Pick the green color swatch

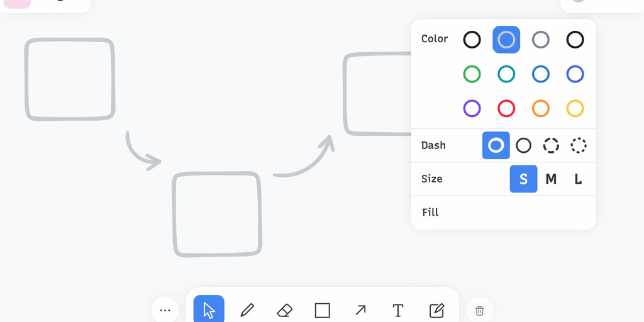coord(472,74)
